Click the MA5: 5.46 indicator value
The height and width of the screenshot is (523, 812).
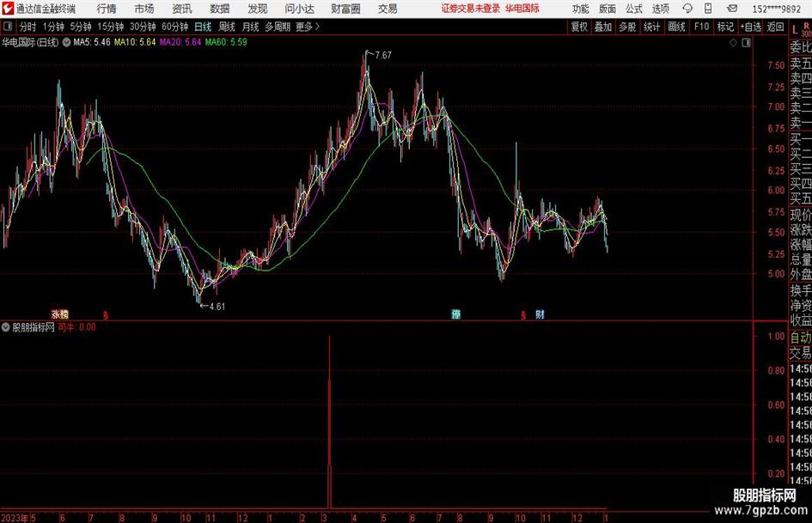tap(92, 42)
